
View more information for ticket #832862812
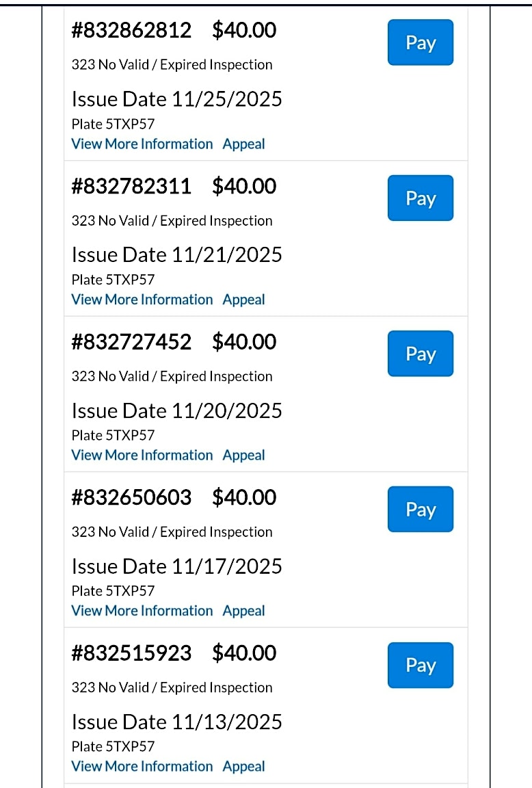[142, 144]
